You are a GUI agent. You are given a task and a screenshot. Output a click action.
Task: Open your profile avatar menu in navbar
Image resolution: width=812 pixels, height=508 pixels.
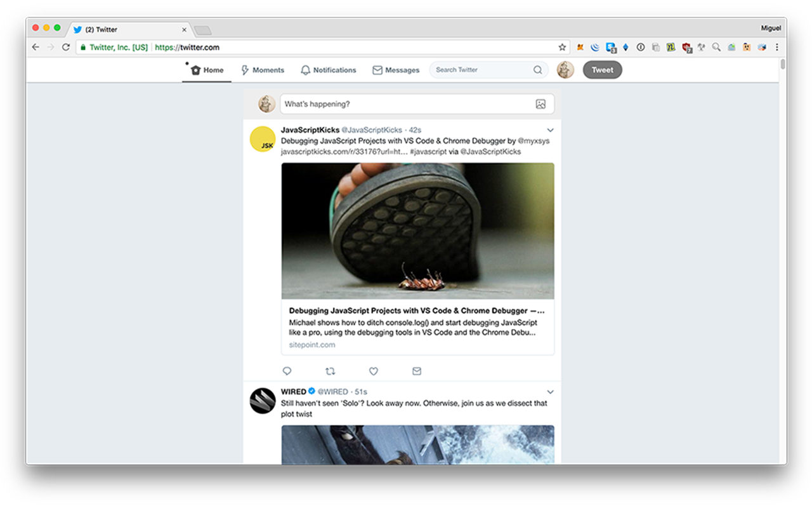tap(565, 70)
